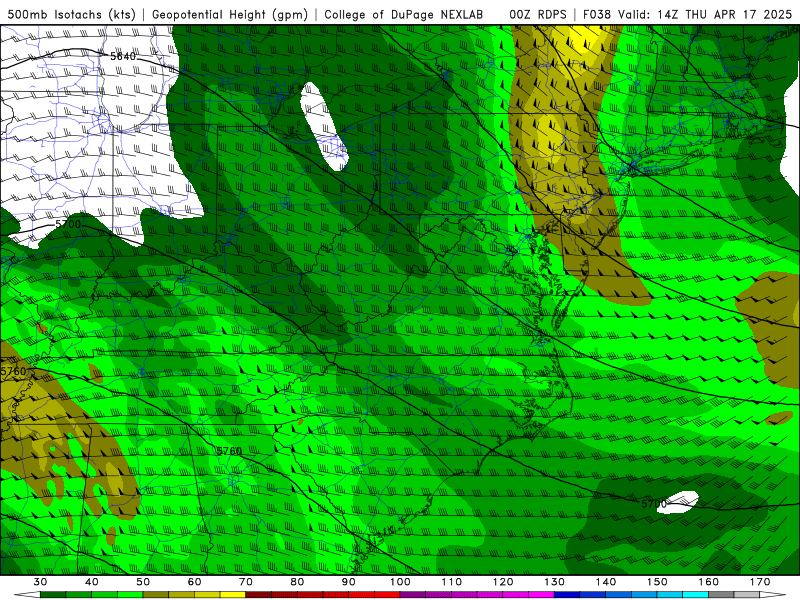Click the 110 value on the color scale

pyautogui.click(x=452, y=582)
